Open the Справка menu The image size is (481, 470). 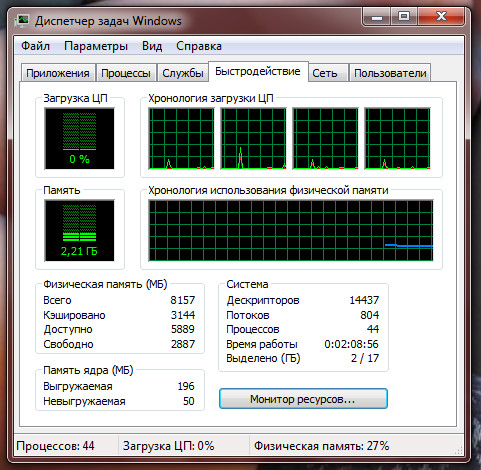tap(199, 46)
